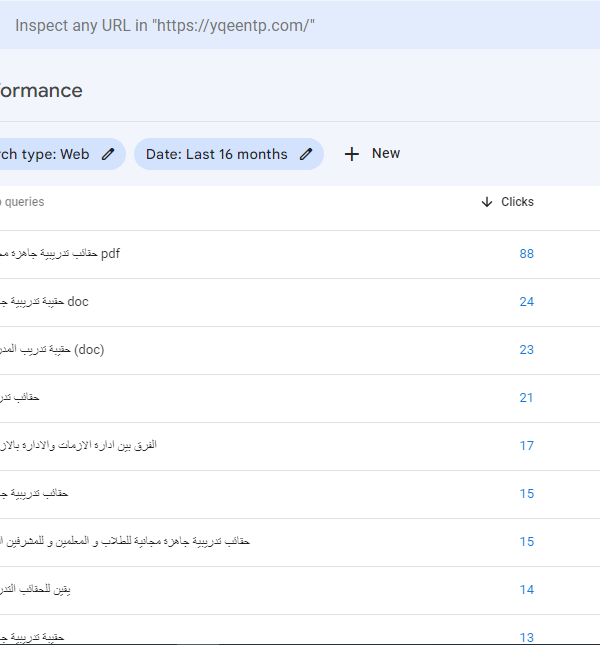Add a New filter

(372, 154)
